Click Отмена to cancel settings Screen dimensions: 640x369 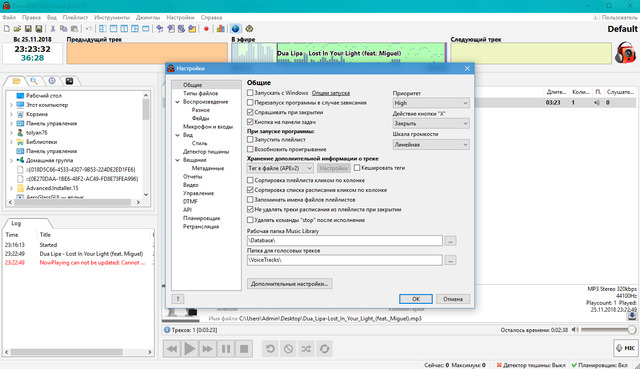pos(453,299)
